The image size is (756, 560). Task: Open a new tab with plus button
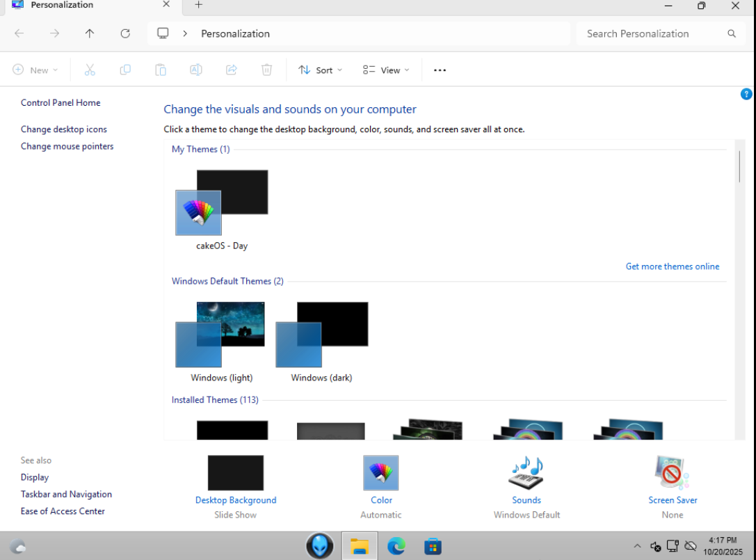click(198, 6)
